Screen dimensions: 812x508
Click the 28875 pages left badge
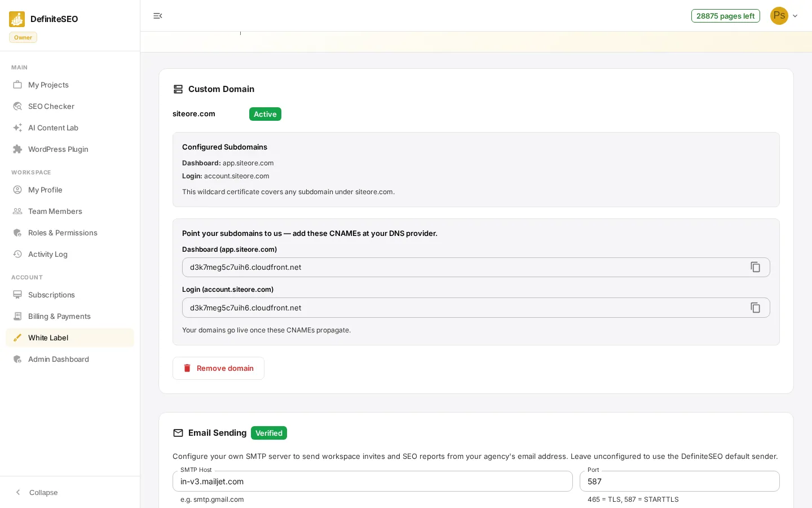[x=725, y=16]
